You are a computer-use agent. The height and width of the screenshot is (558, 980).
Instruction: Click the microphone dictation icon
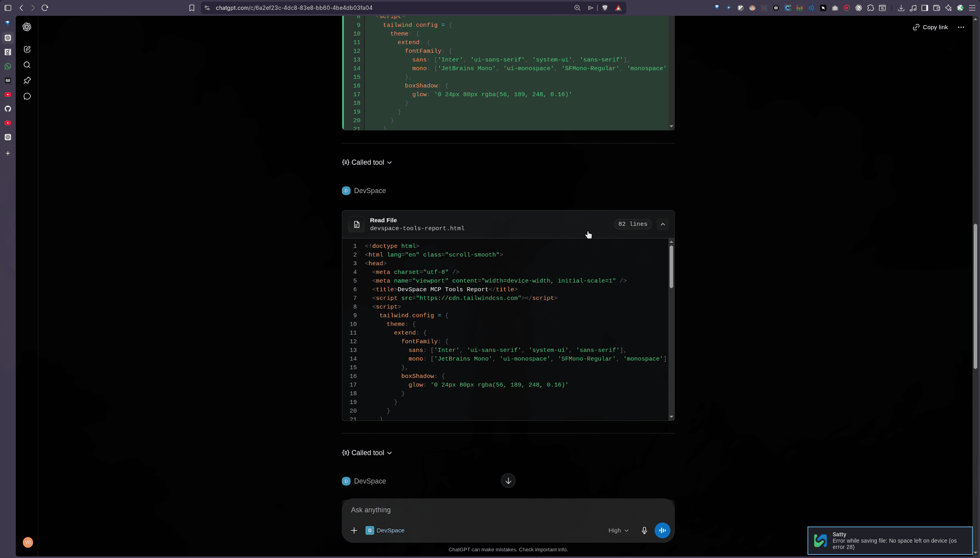pos(644,530)
